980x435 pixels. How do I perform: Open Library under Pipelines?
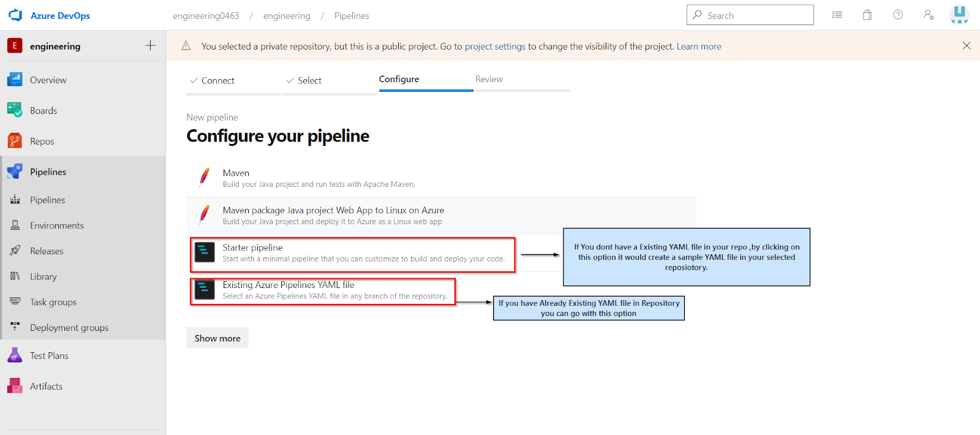coord(83,276)
